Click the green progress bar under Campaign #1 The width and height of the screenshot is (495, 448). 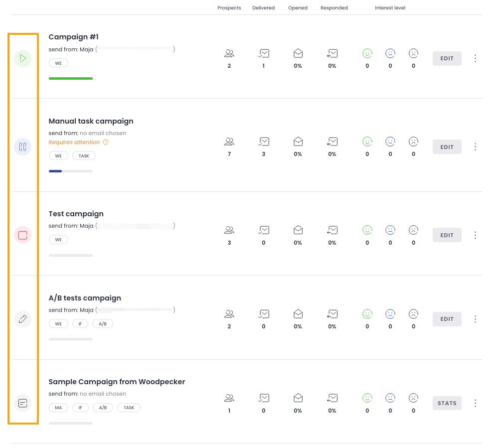(71, 78)
